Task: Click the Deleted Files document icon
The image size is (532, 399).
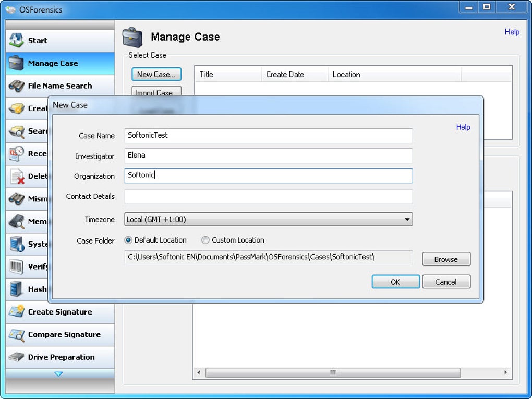Action: point(17,176)
